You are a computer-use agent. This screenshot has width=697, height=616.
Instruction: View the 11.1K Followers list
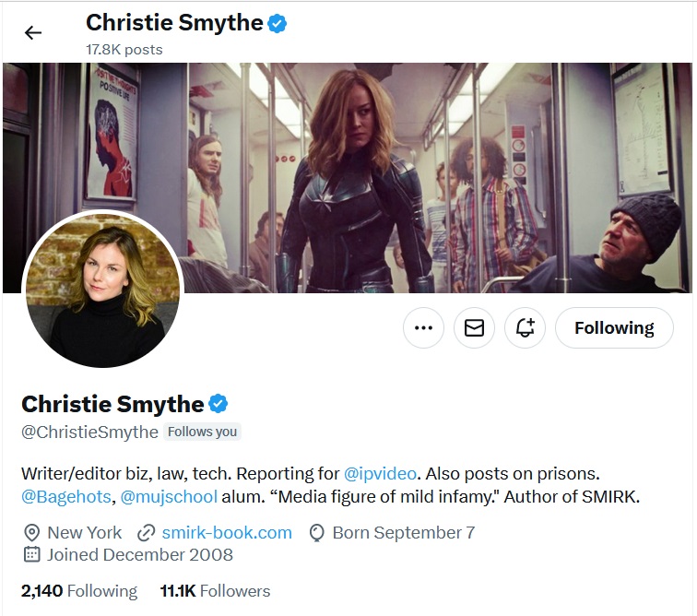coord(215,591)
